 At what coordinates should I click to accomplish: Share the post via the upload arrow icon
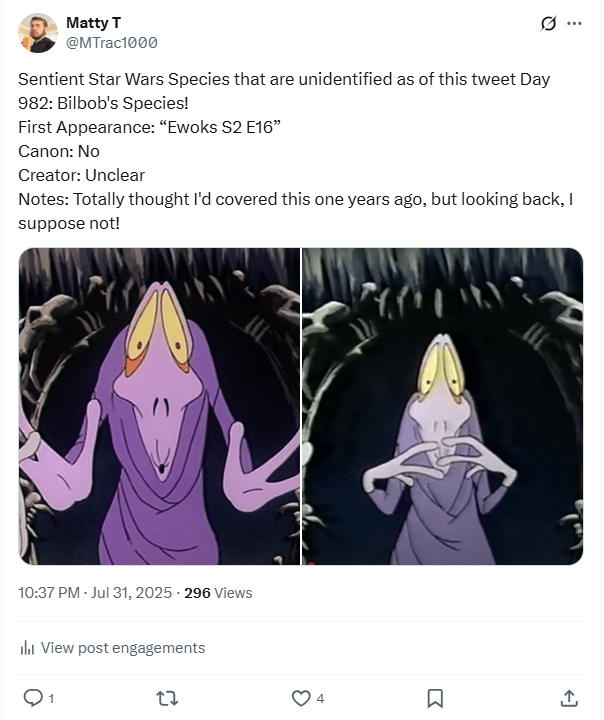569,698
